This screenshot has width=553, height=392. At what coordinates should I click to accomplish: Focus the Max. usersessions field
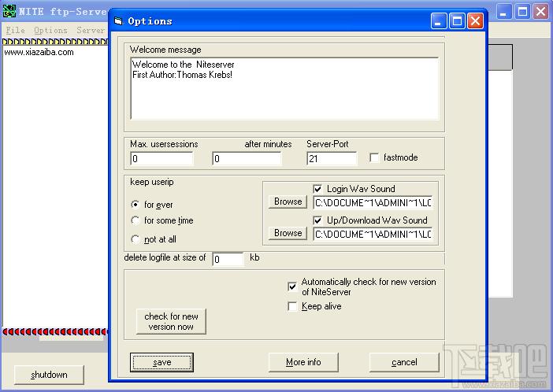point(161,159)
